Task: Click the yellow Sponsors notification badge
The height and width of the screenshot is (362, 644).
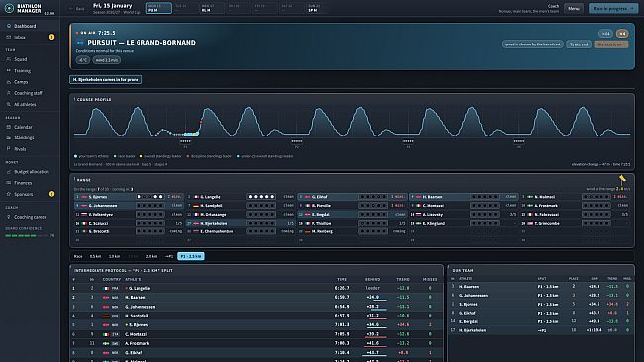Action: point(51,194)
